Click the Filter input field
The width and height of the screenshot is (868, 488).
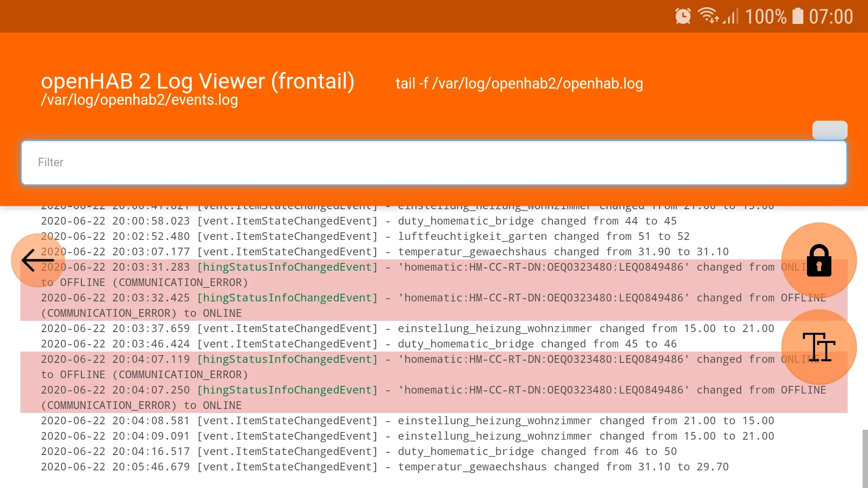coord(434,163)
